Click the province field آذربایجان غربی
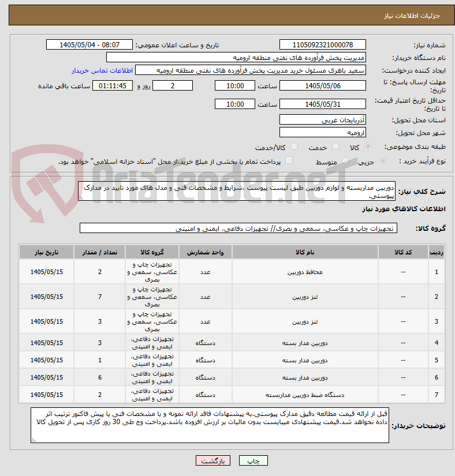This screenshot has height=476, width=455. [x=323, y=119]
